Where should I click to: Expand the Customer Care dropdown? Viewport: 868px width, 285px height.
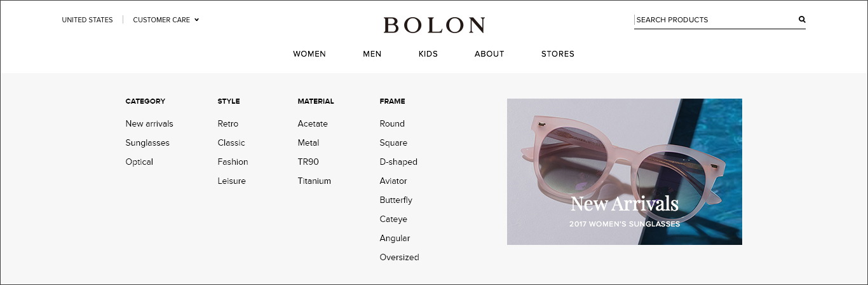point(166,20)
